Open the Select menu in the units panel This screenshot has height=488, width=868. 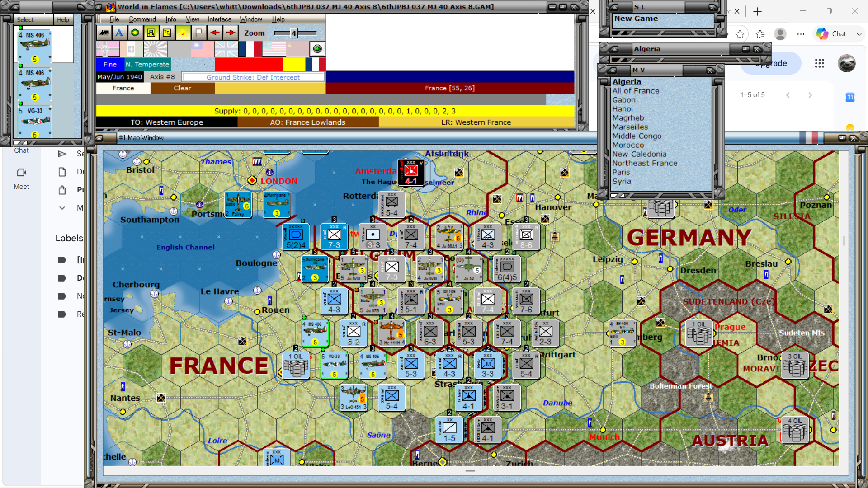point(25,19)
